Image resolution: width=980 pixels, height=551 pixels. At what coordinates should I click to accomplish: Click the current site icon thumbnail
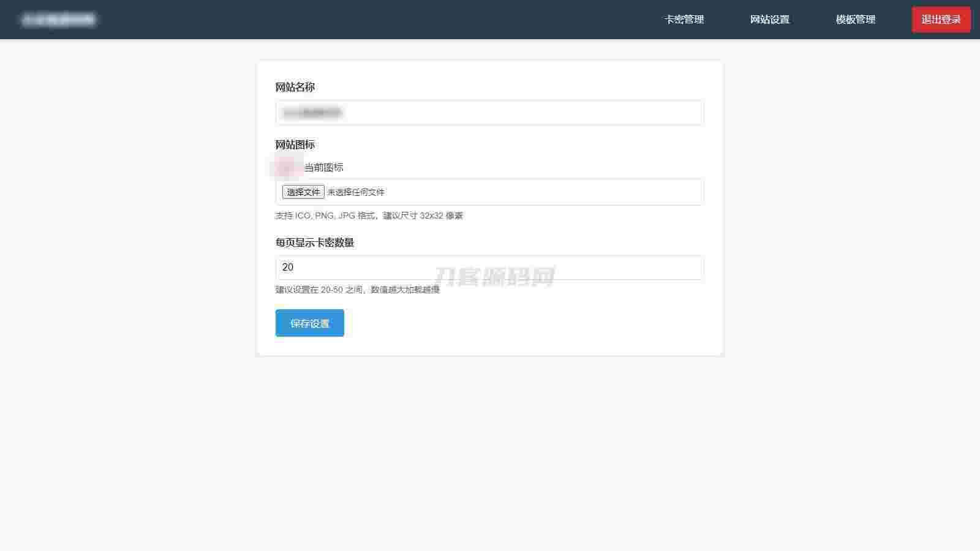tap(285, 167)
